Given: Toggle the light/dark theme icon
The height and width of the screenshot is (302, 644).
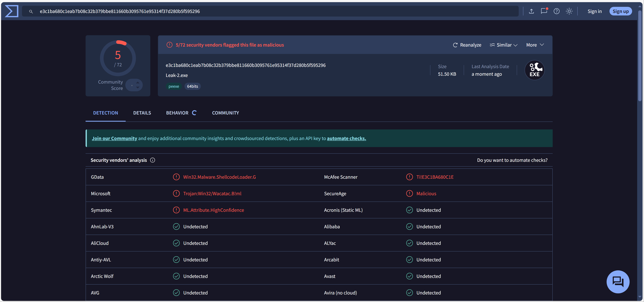Looking at the screenshot, I should (x=569, y=11).
